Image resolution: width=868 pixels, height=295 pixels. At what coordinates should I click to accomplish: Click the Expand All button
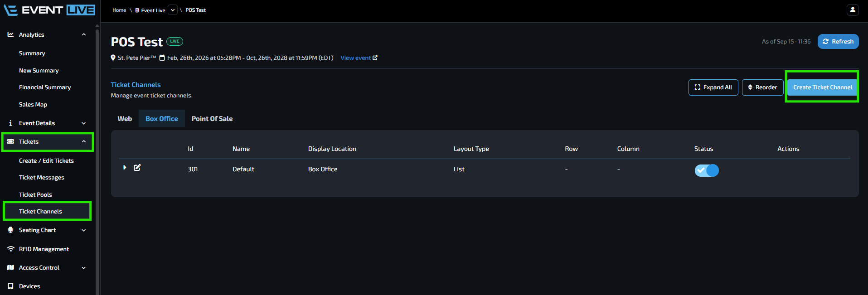click(713, 87)
